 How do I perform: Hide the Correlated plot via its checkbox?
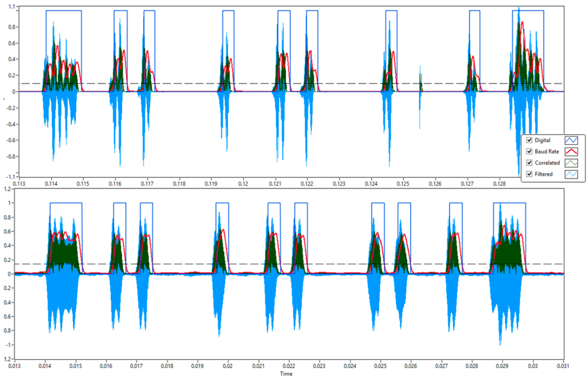tap(529, 163)
